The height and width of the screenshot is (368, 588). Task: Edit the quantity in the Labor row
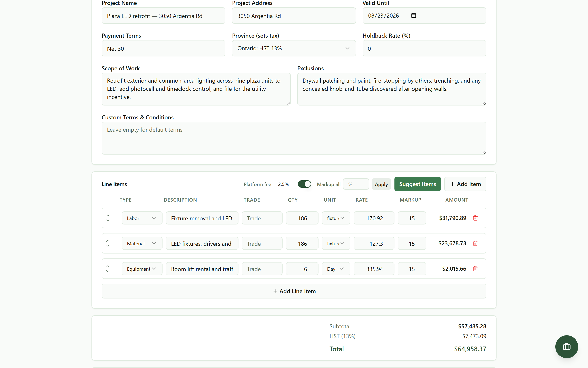(302, 218)
